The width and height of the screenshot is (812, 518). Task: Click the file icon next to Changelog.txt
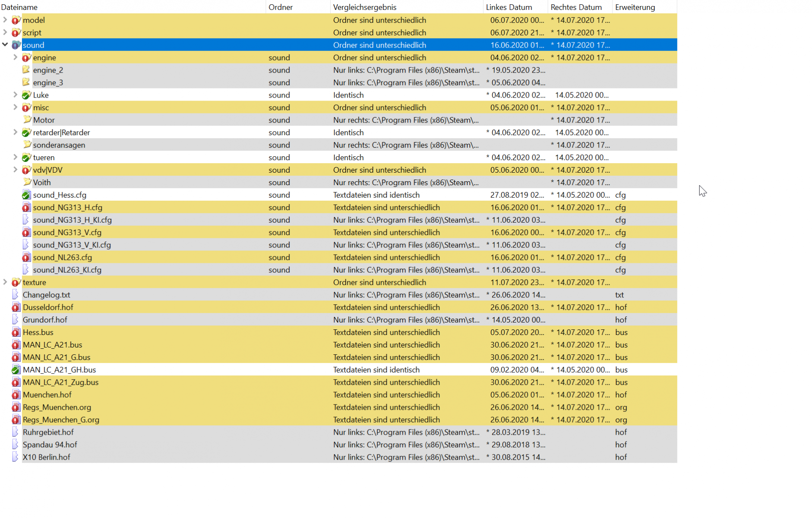pyautogui.click(x=16, y=295)
